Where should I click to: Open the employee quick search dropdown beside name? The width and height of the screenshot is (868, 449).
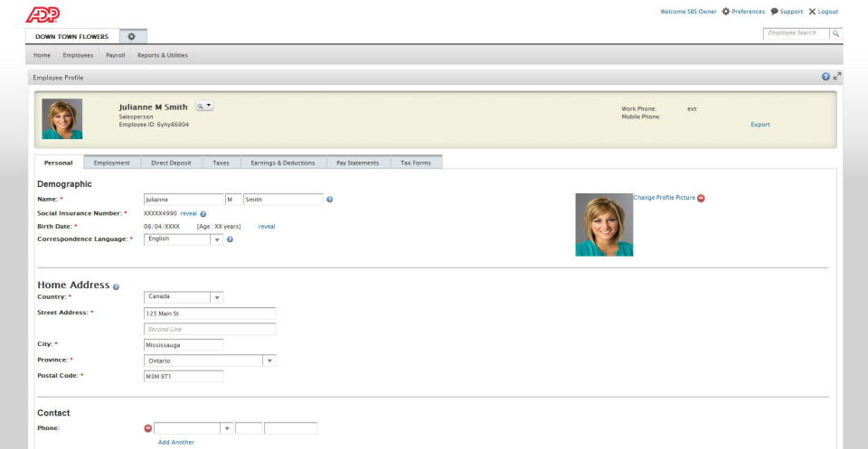click(205, 106)
